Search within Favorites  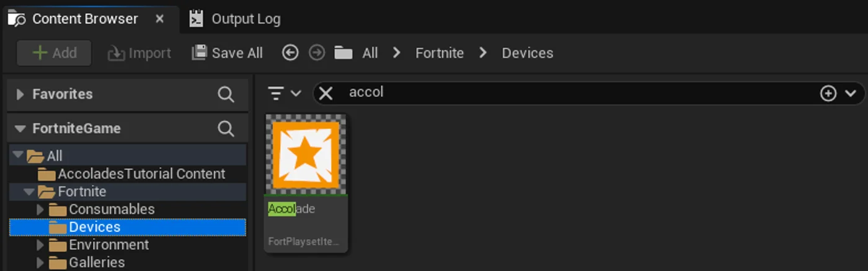tap(226, 94)
